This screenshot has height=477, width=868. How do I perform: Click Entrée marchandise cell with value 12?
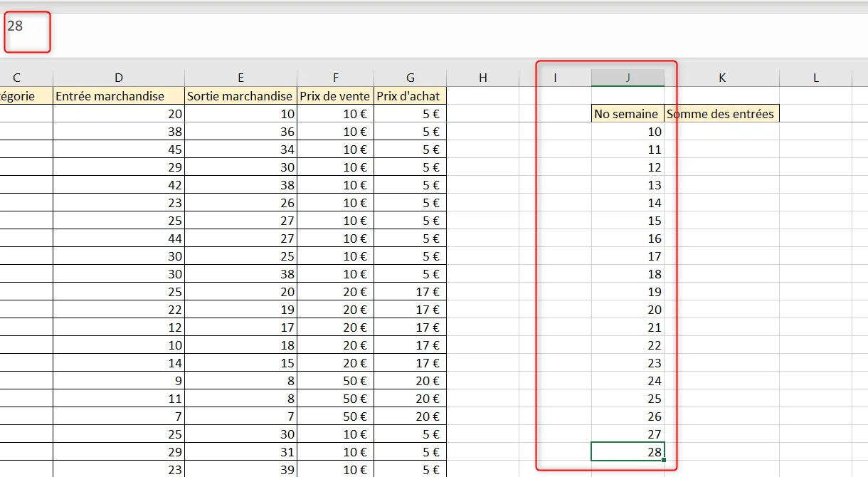point(119,327)
